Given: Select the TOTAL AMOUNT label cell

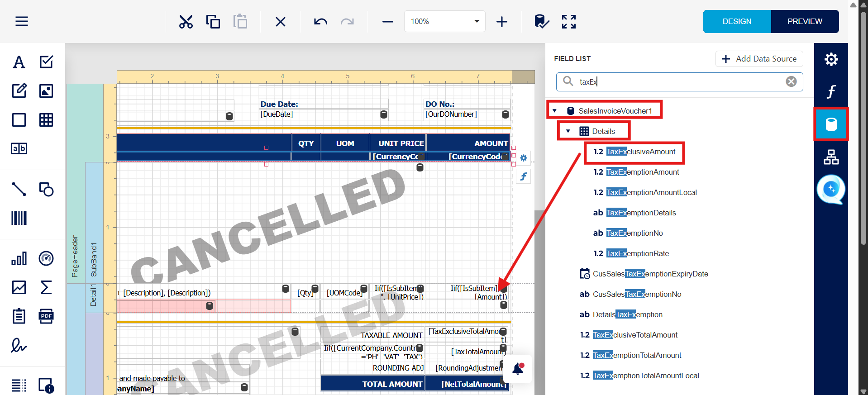Looking at the screenshot, I should (x=372, y=384).
